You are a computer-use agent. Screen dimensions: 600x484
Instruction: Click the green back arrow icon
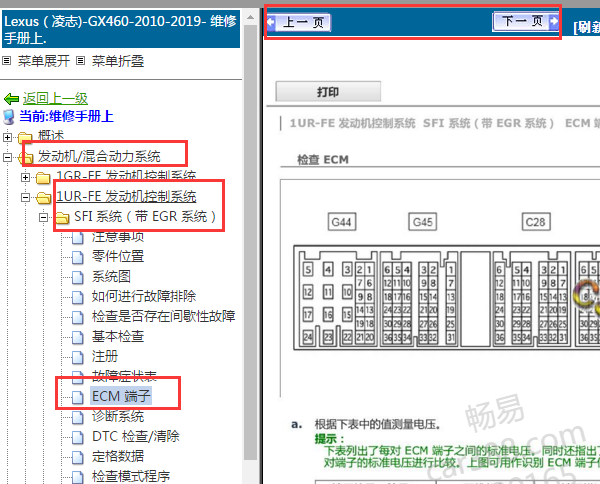click(x=11, y=99)
